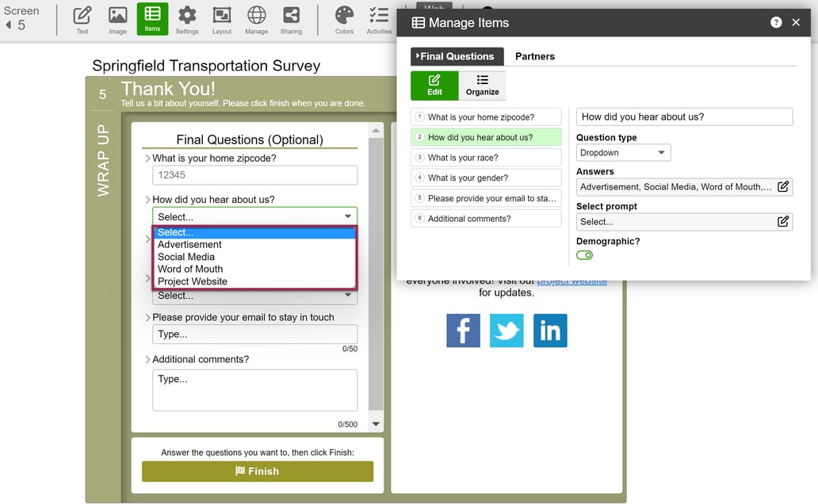Select the Organize mode tab
Image resolution: width=818 pixels, height=504 pixels.
point(482,86)
